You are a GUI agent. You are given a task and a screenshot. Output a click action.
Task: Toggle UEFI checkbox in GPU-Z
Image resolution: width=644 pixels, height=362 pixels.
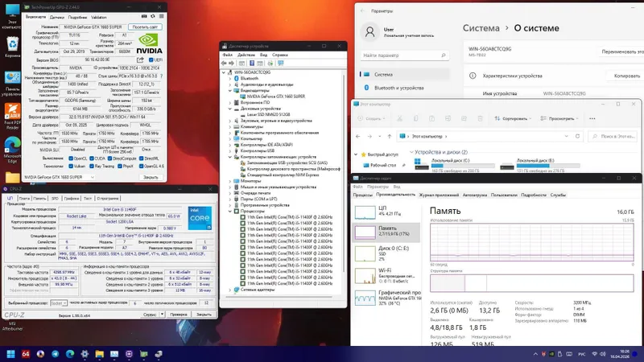tap(151, 60)
